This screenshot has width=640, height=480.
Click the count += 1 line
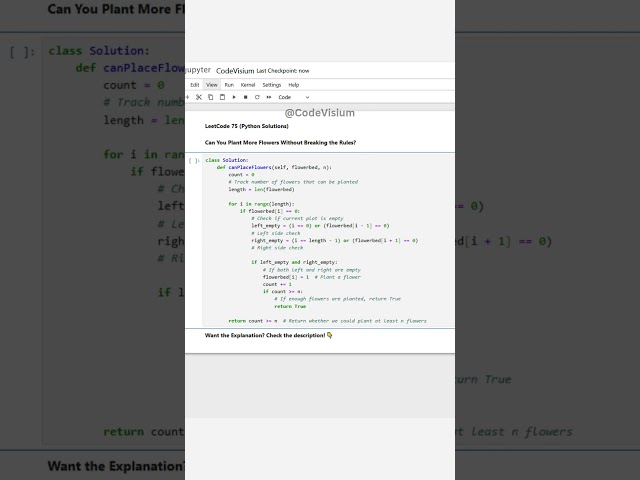[277, 284]
